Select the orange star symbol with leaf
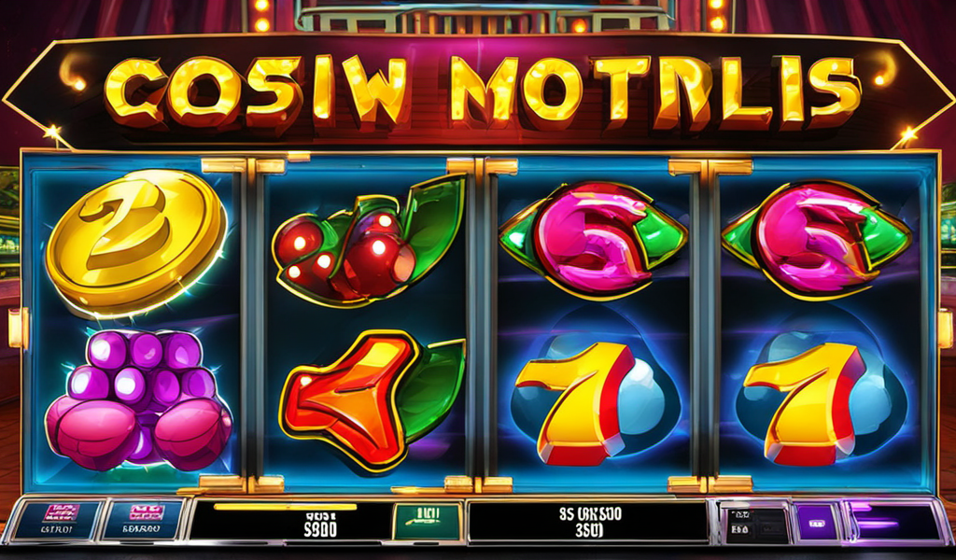 (x=372, y=399)
